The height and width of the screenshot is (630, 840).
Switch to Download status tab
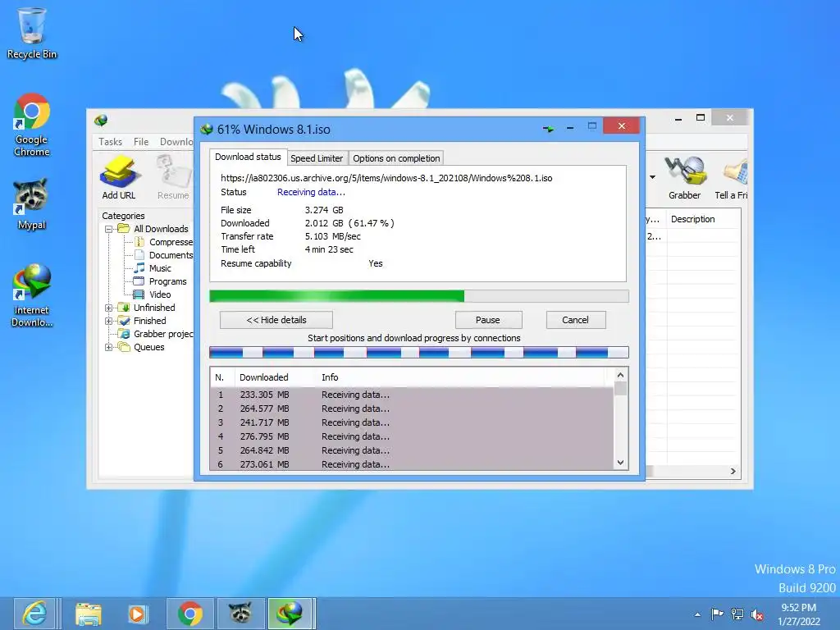(x=248, y=157)
